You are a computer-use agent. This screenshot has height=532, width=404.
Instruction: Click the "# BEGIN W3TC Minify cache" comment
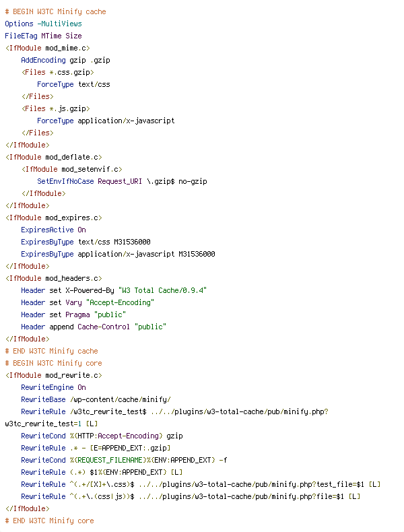tap(55, 11)
